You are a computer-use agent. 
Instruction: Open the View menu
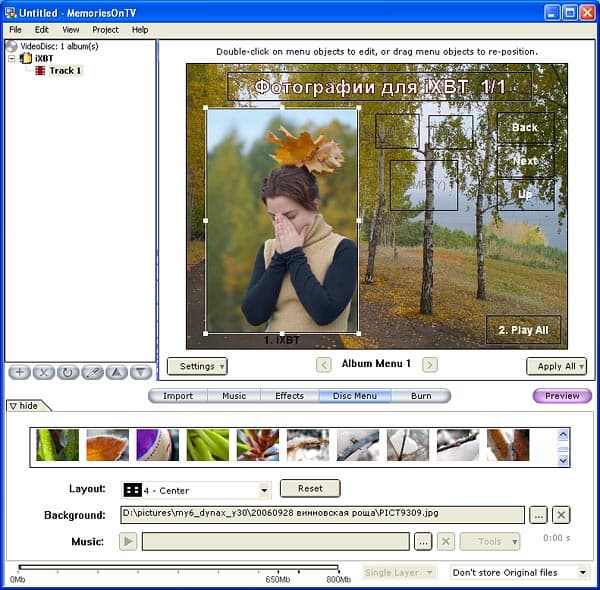(x=70, y=29)
